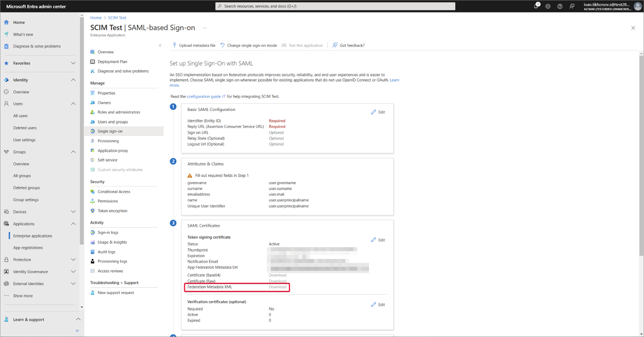Screen dimensions: 644x337
Task: Click the Audit logs icon
Action: 93,252
